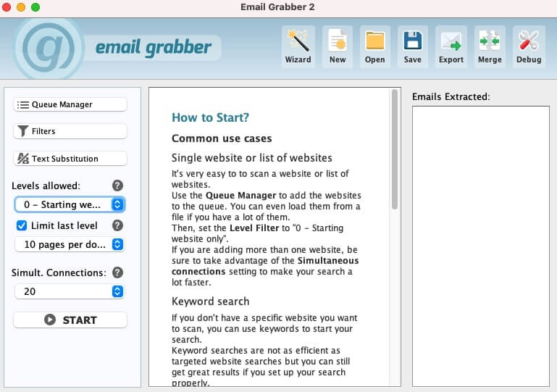Create a New project
Viewport: 557px width, 392px height.
pyautogui.click(x=338, y=46)
